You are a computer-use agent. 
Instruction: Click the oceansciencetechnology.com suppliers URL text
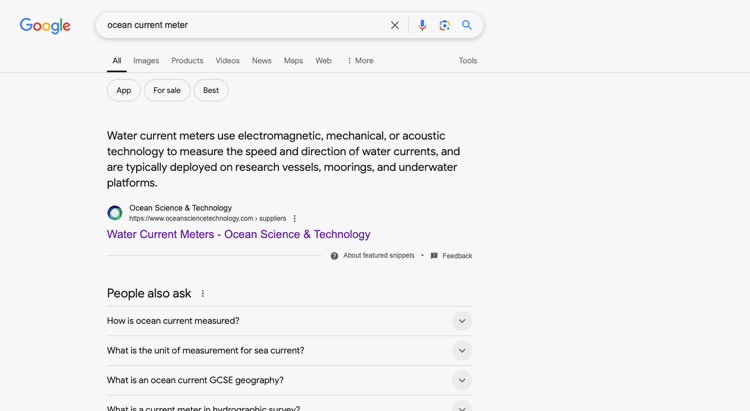pyautogui.click(x=208, y=219)
